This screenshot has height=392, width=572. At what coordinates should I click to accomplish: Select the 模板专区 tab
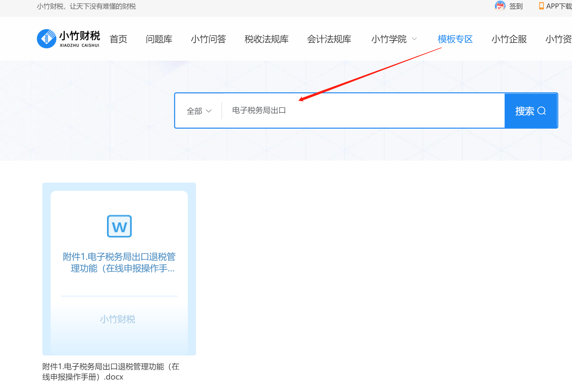coord(455,39)
